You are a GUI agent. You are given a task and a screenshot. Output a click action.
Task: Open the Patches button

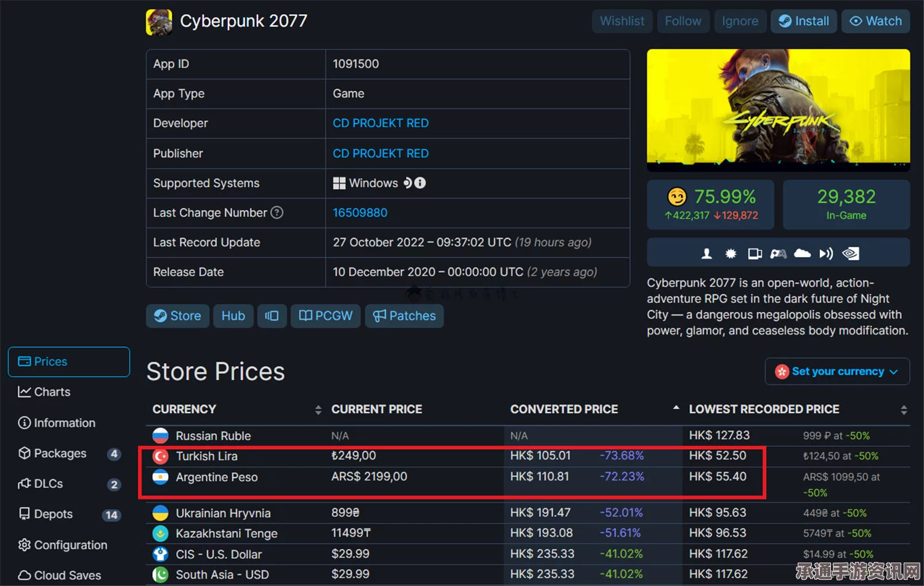coord(404,316)
